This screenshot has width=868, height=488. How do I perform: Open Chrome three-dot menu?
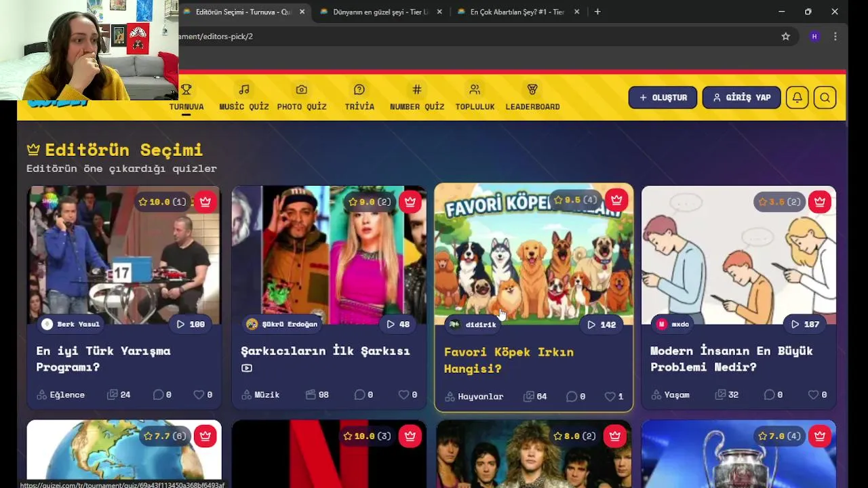[x=835, y=37]
